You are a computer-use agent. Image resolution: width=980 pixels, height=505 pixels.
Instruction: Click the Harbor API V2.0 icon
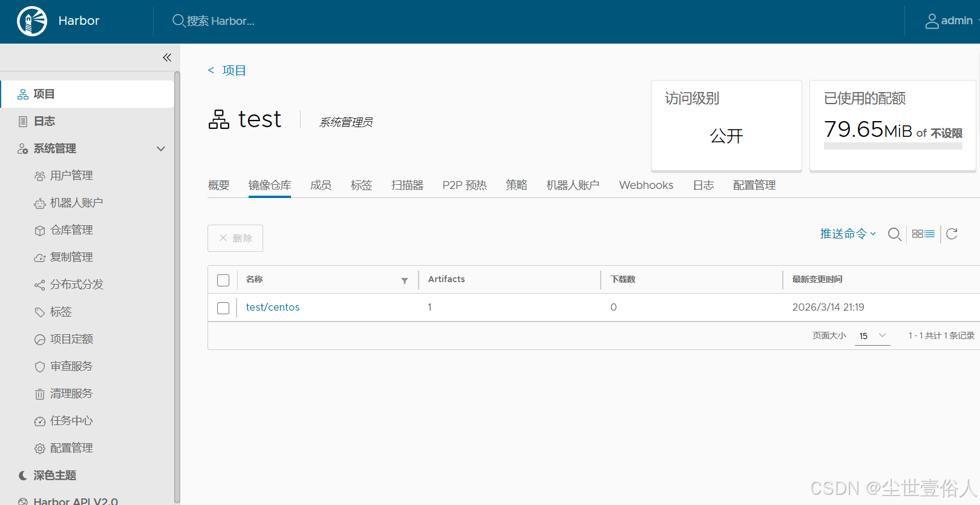23,501
